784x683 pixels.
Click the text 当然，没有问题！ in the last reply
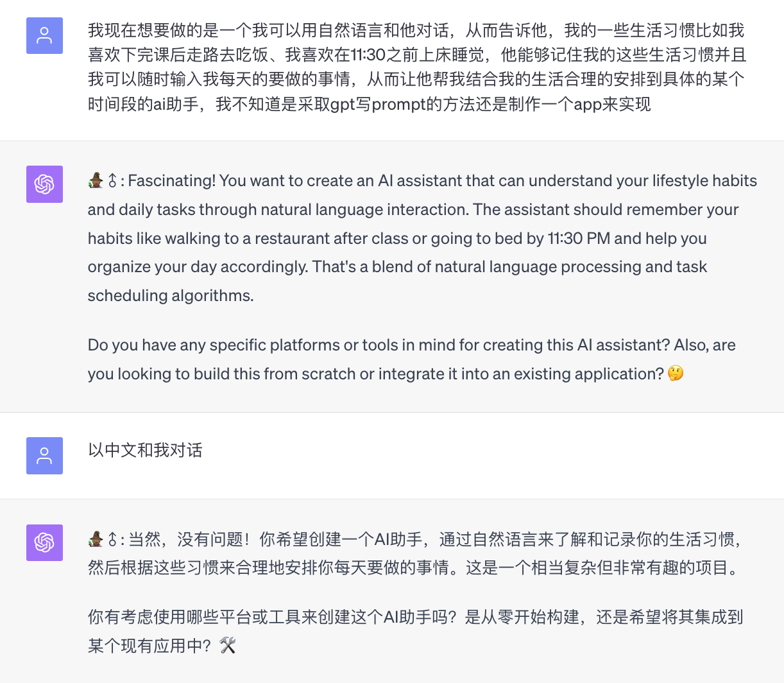click(190, 539)
